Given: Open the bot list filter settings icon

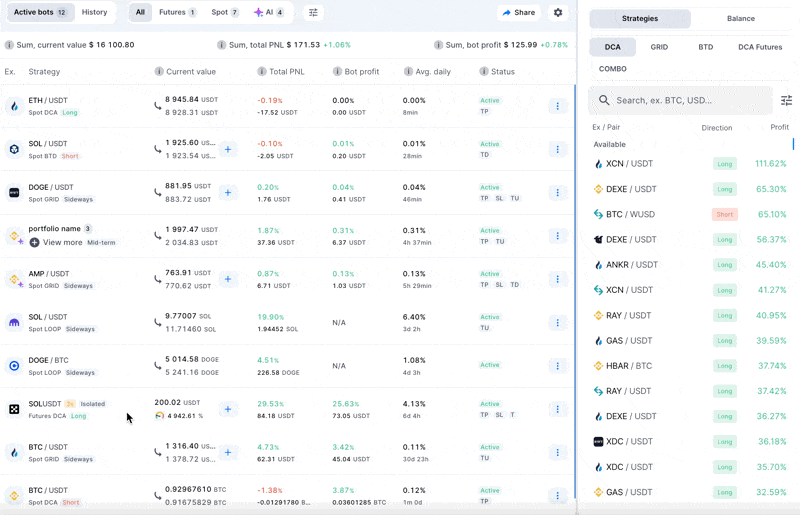Looking at the screenshot, I should coord(313,13).
